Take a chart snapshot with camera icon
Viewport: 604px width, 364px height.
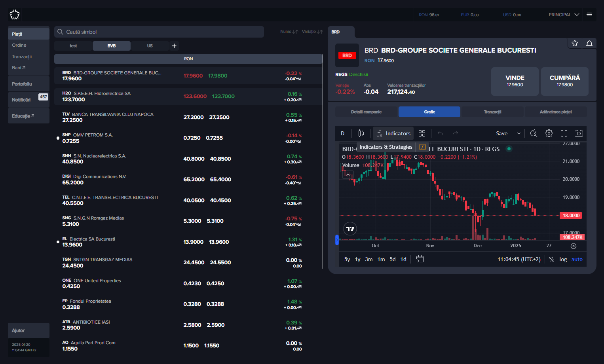pyautogui.click(x=579, y=133)
